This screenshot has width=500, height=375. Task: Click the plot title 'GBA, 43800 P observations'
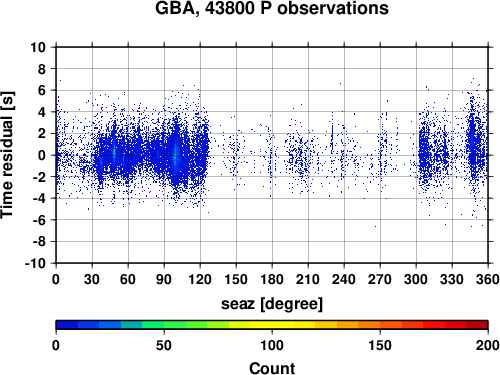272,8
